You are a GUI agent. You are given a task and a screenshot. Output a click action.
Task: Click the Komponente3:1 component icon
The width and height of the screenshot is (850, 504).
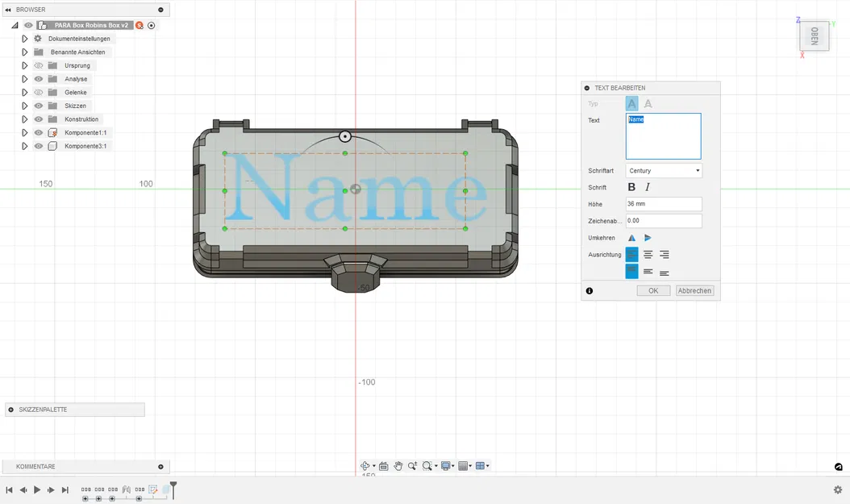pos(52,146)
